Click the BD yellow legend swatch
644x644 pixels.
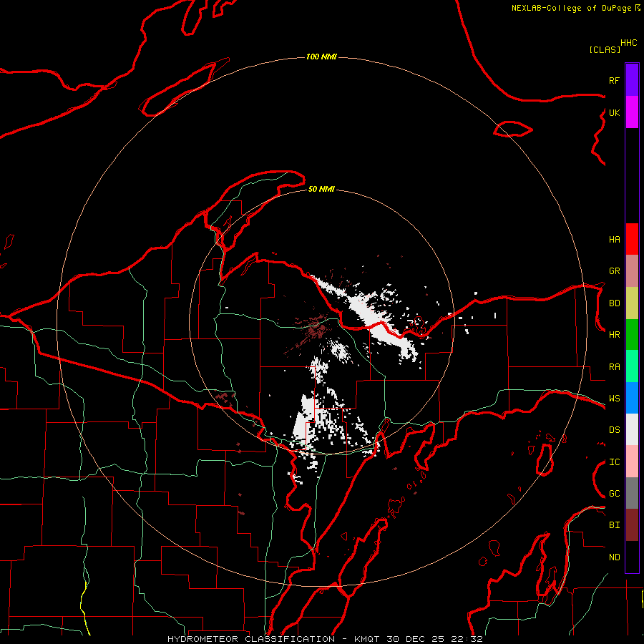632,303
